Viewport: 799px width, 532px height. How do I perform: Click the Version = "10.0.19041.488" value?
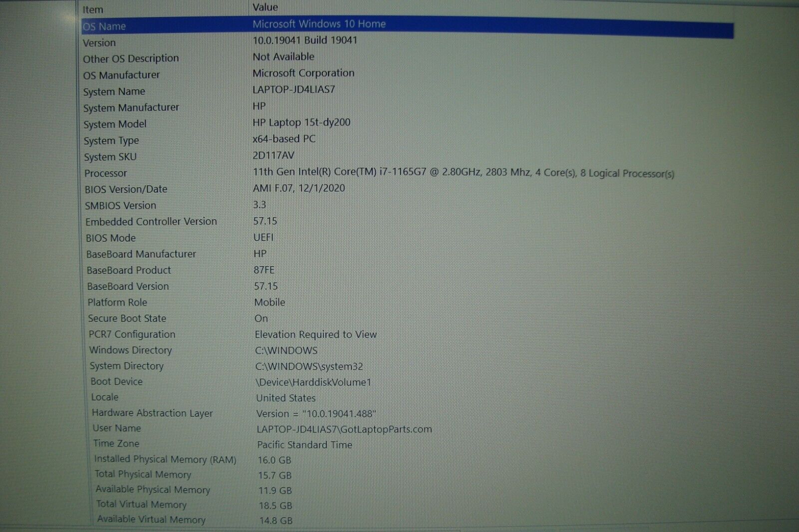tap(317, 414)
